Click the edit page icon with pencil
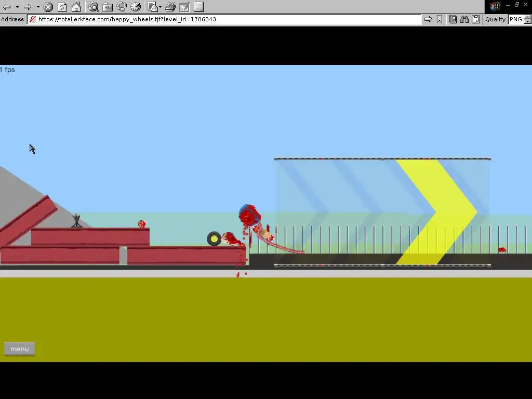Viewport: 532px width, 399px height. 184,7
